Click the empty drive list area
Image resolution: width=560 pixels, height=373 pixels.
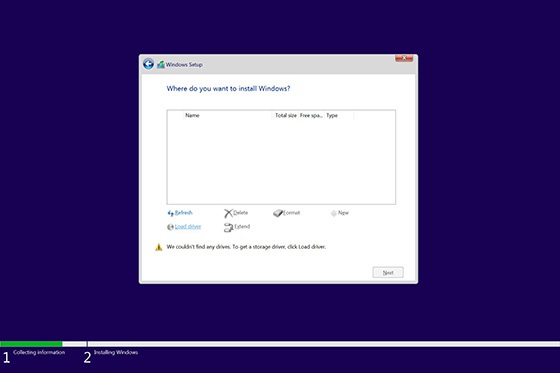tap(281, 161)
